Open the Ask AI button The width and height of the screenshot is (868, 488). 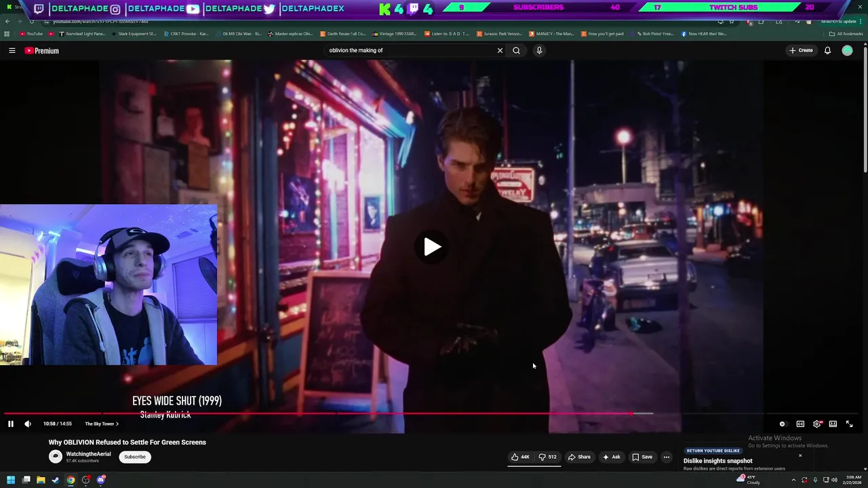coord(611,457)
